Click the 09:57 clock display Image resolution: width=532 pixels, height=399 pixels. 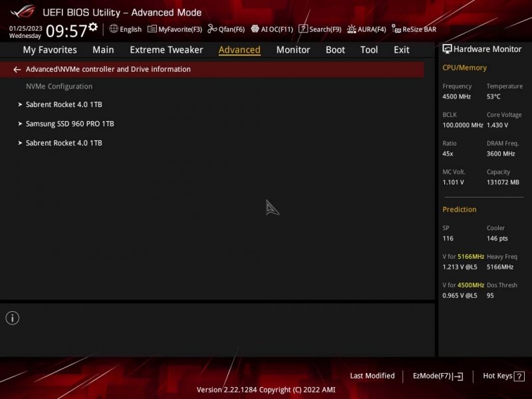point(66,31)
